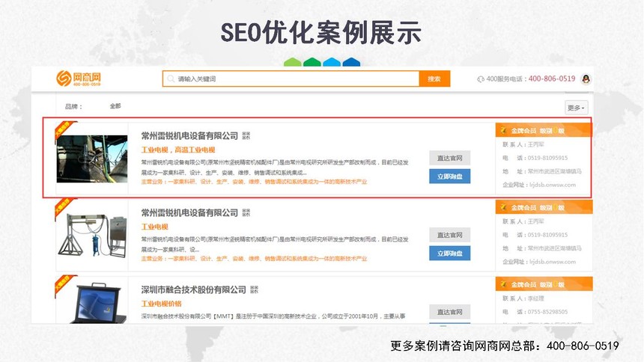Image resolution: width=644 pixels, height=362 pixels.
Task: Open 工业电视价格 keyword link
Action: pyautogui.click(x=162, y=304)
